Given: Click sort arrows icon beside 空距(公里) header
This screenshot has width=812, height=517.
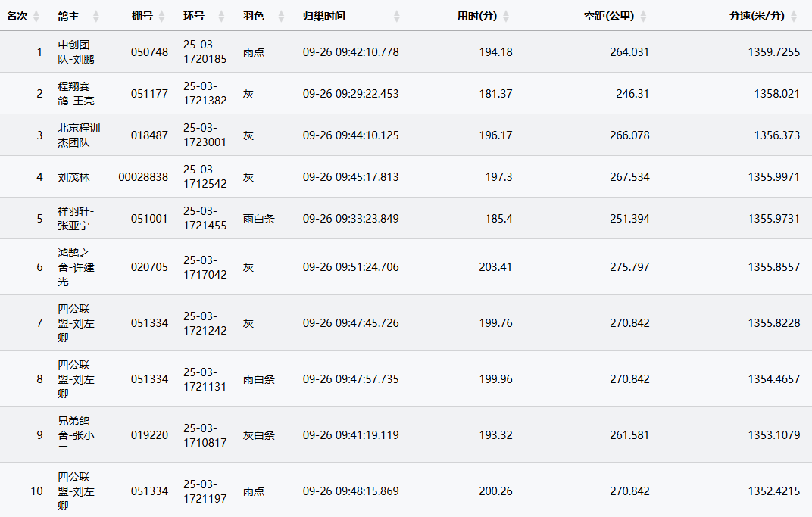Looking at the screenshot, I should click(x=643, y=16).
